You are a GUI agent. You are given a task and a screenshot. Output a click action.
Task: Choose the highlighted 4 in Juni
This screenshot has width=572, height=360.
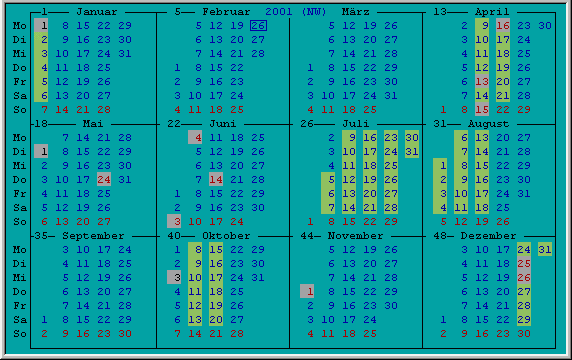(x=195, y=138)
